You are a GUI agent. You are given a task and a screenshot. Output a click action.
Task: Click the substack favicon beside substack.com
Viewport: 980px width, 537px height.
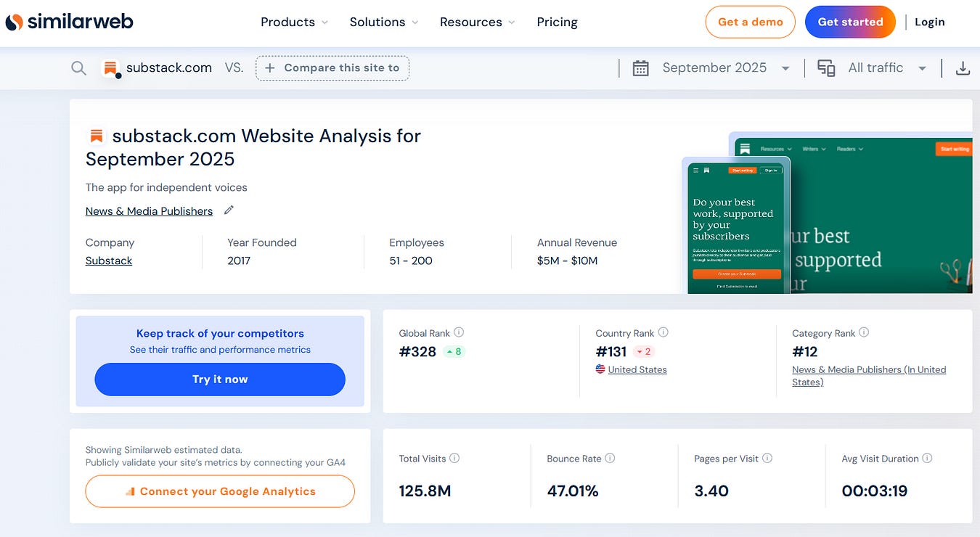(x=110, y=68)
